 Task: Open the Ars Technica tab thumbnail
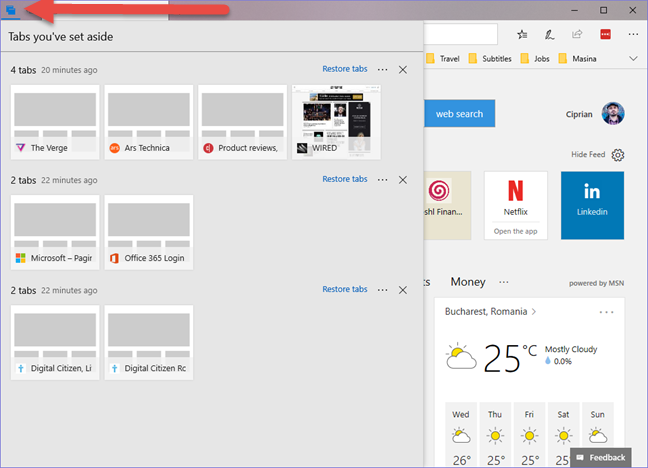[x=149, y=122]
